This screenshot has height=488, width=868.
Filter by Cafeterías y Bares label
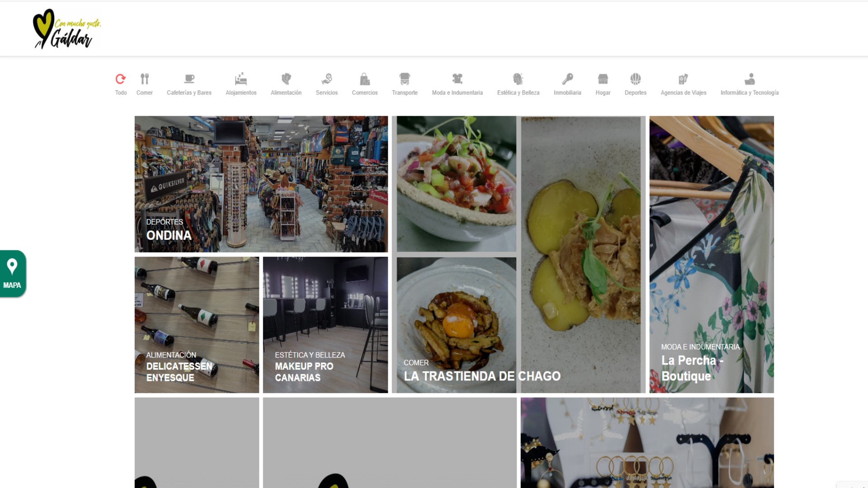189,93
